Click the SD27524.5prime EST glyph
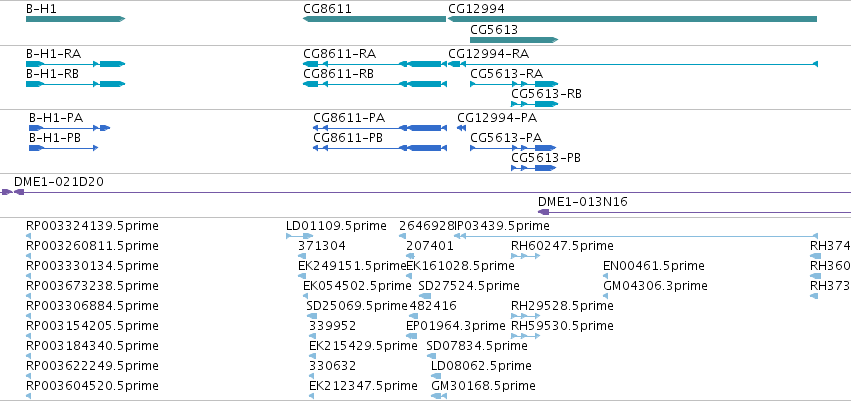The width and height of the screenshot is (851, 401). pyautogui.click(x=426, y=296)
